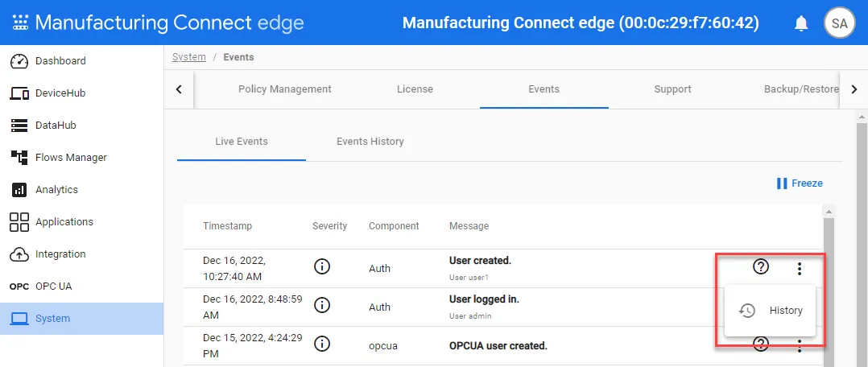Open three-dot menu for User created event
Screen dimensions: 868x367
click(x=799, y=269)
